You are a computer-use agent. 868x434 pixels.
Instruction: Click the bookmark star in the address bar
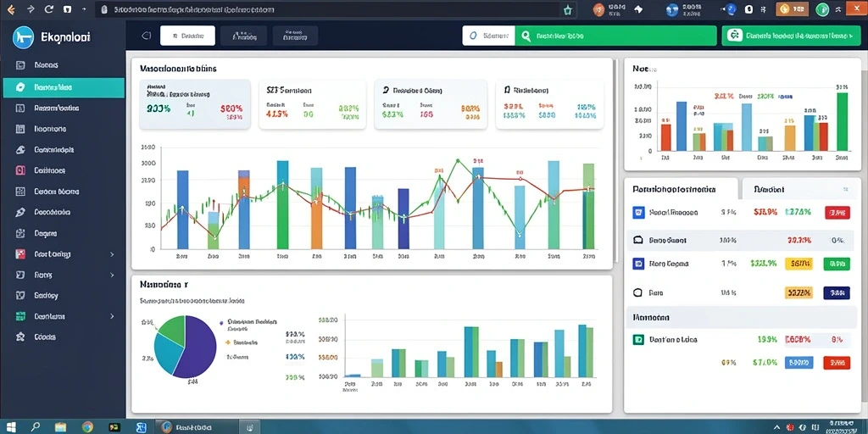tap(567, 9)
